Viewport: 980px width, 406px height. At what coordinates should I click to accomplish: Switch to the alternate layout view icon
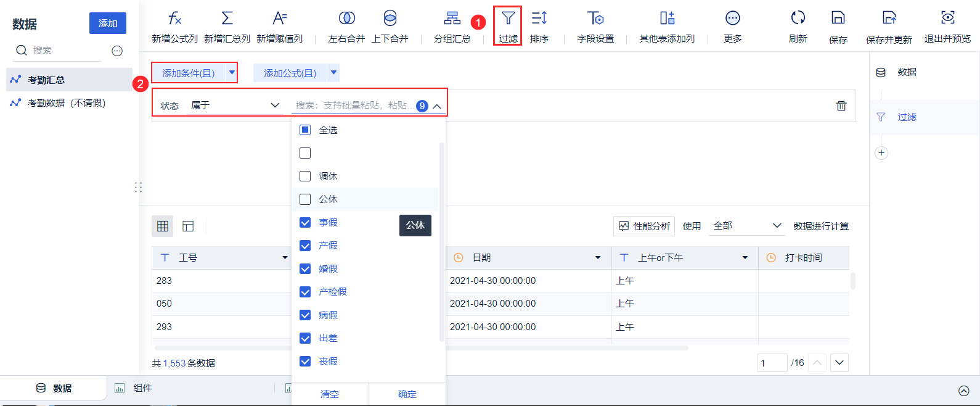coord(188,226)
